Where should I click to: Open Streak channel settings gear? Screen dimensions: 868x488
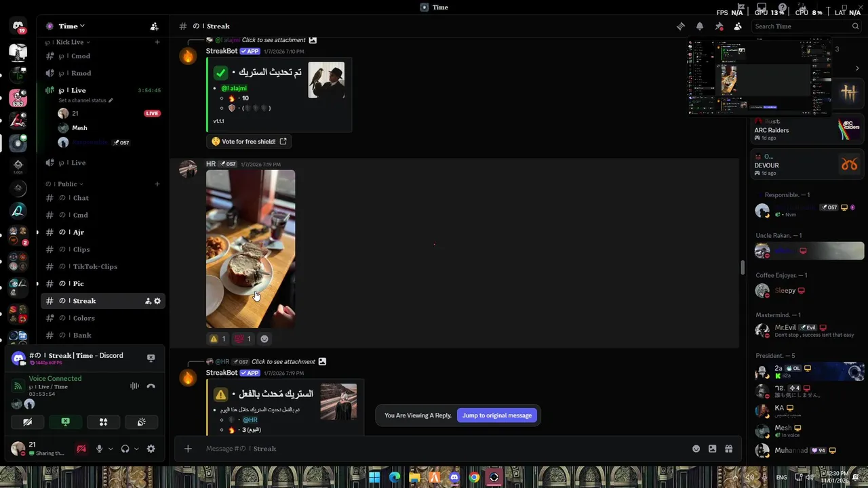point(157,301)
